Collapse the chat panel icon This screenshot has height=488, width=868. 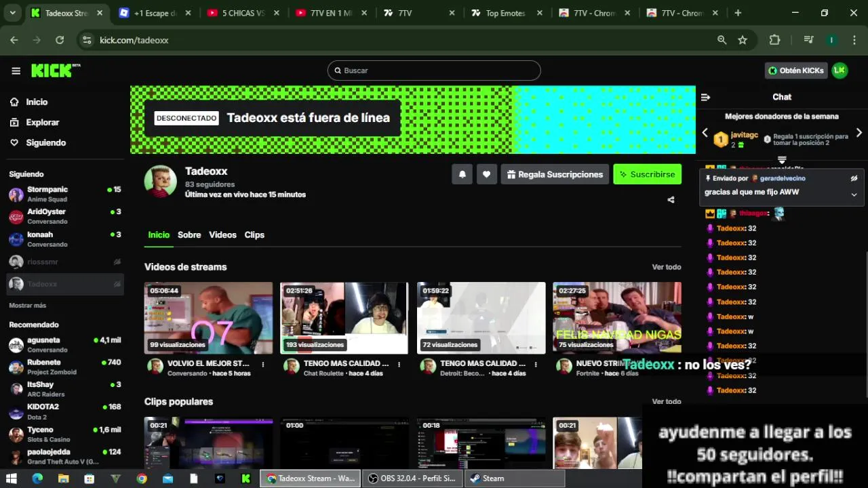point(705,97)
